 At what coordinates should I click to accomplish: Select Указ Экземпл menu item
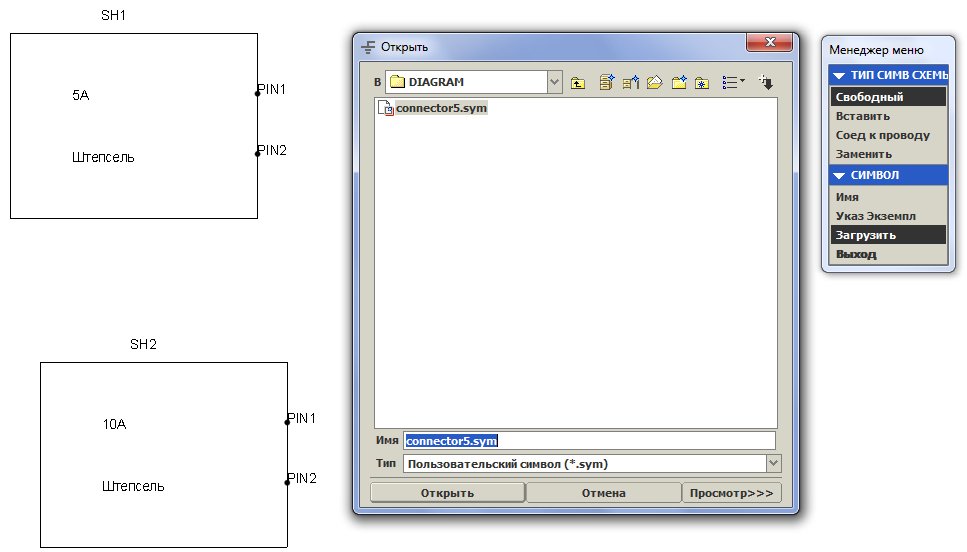[888, 216]
